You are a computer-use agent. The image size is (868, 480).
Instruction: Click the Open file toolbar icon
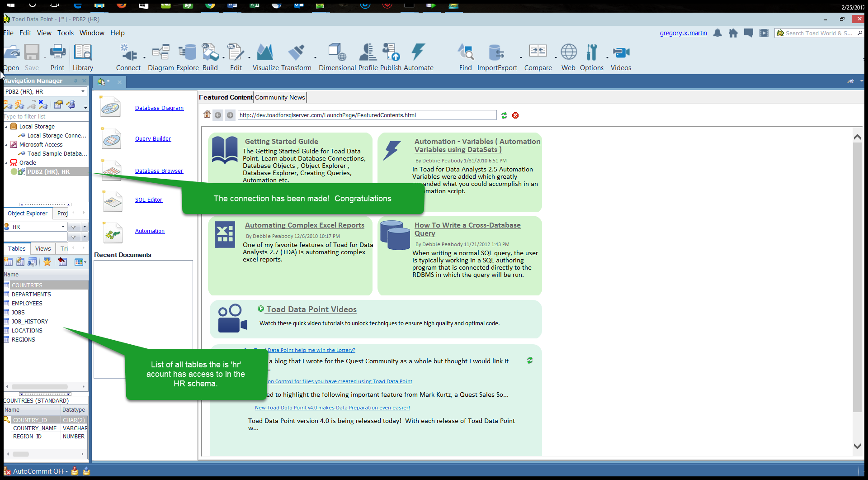click(x=11, y=57)
